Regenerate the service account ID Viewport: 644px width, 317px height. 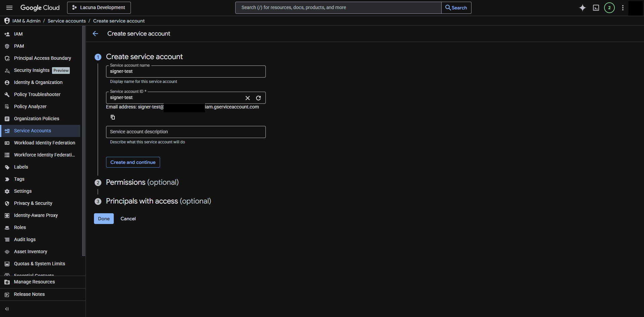(258, 98)
